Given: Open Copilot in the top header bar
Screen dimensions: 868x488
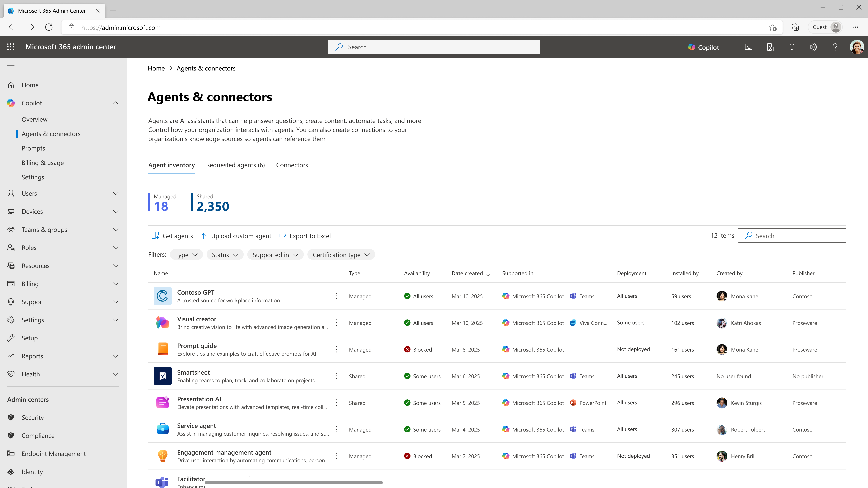Looking at the screenshot, I should coord(704,47).
